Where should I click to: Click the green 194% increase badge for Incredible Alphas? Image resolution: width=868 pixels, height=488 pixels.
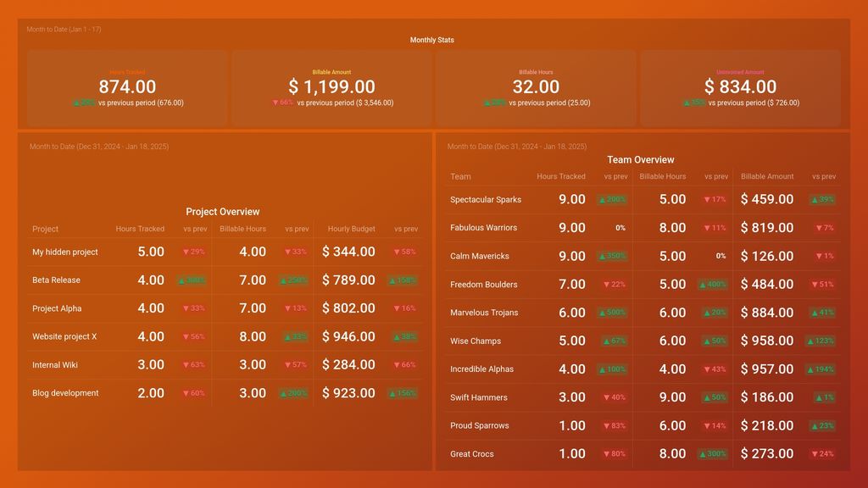[x=821, y=369]
